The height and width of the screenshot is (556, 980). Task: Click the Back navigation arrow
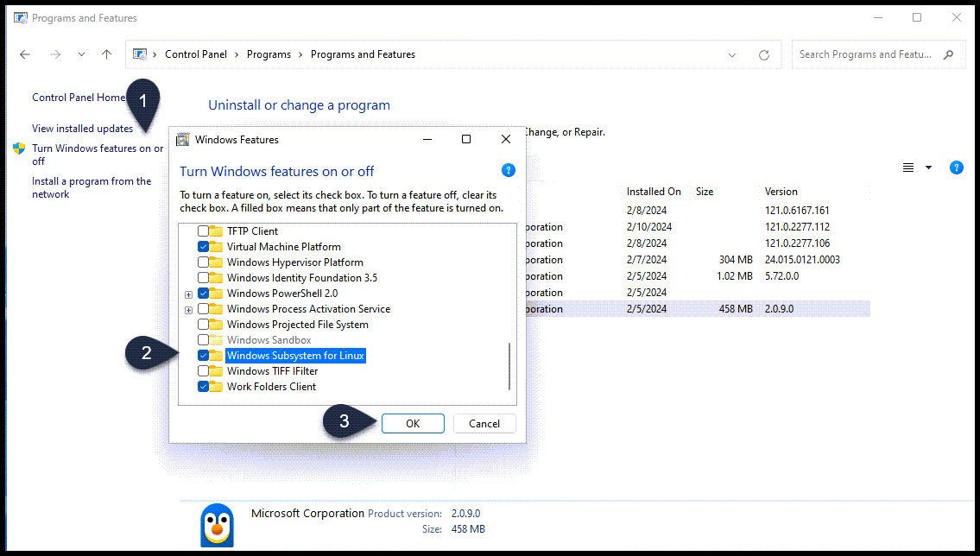click(25, 54)
